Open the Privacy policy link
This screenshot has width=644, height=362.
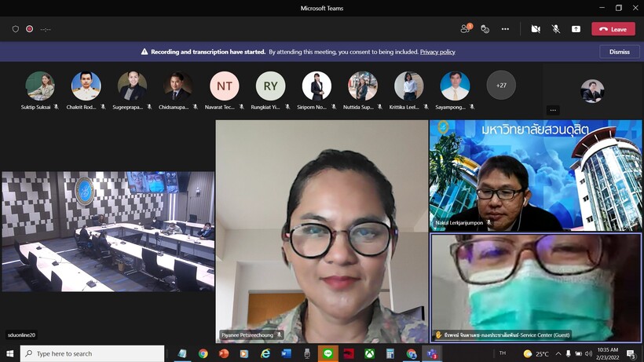pos(437,52)
